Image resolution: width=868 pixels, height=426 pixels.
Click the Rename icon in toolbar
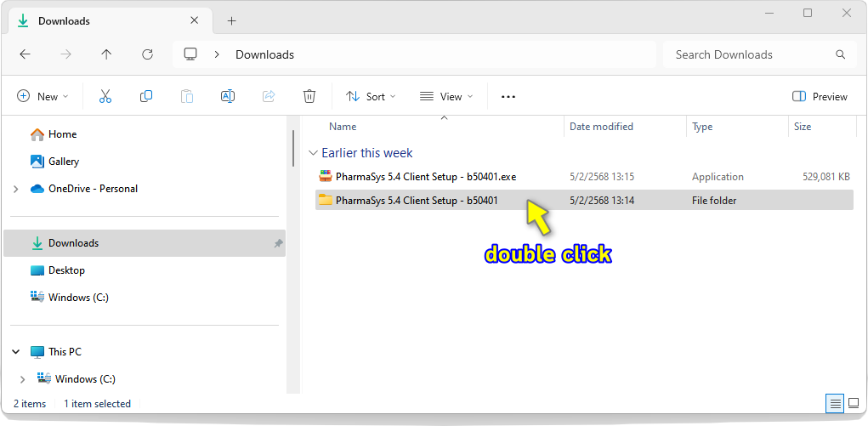point(228,96)
